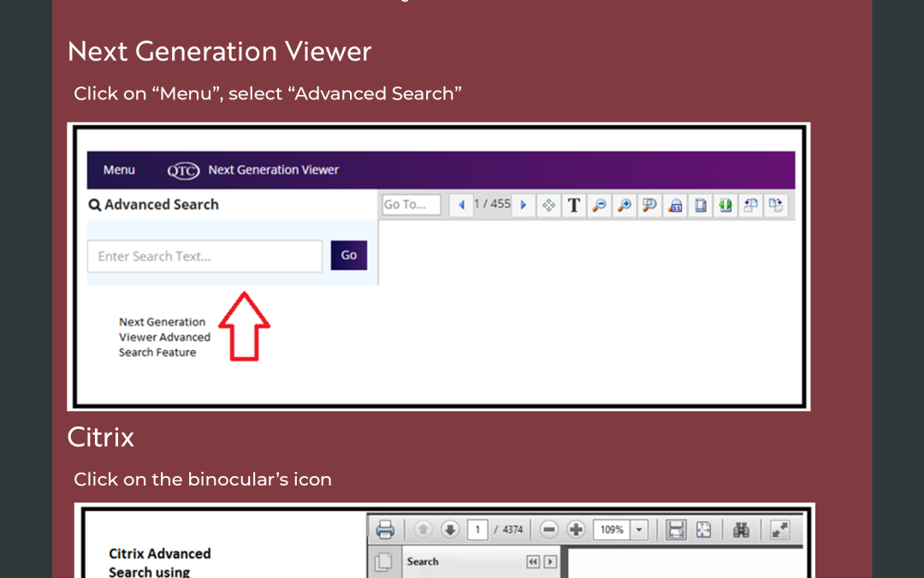Select the pan move tool icon

(x=548, y=205)
